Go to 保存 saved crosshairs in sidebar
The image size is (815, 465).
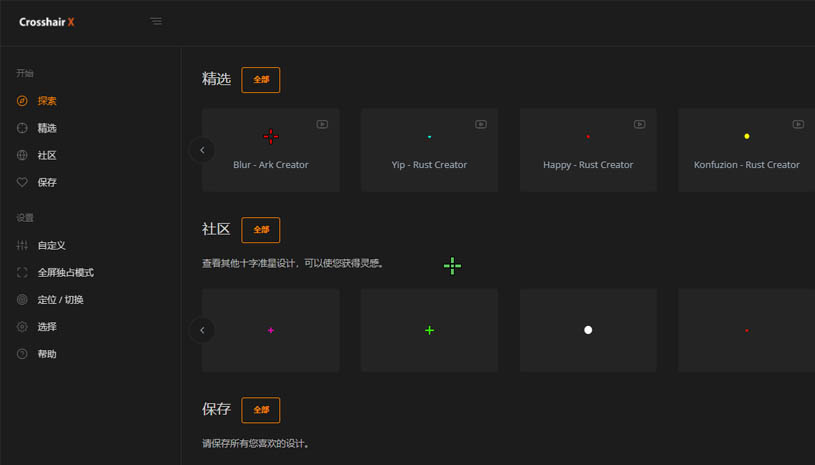click(x=46, y=182)
